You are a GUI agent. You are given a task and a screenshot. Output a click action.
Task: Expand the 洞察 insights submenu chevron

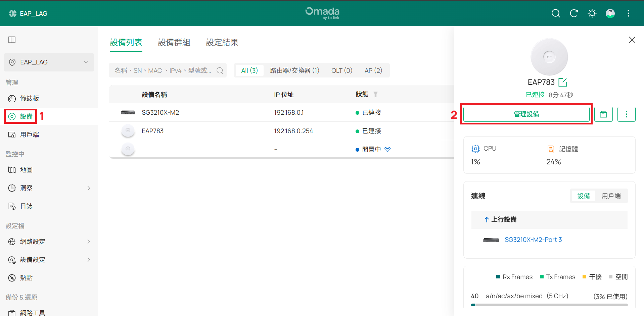[89, 188]
